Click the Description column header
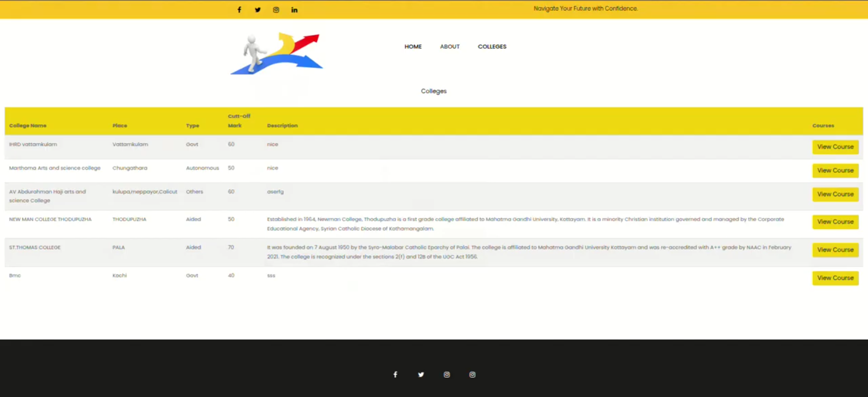868x397 pixels. coord(282,125)
